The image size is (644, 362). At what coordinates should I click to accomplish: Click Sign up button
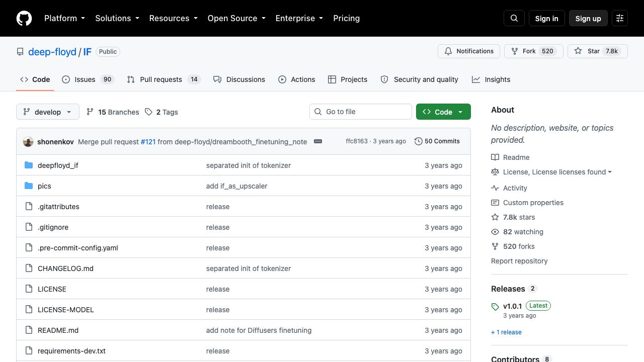pyautogui.click(x=588, y=18)
